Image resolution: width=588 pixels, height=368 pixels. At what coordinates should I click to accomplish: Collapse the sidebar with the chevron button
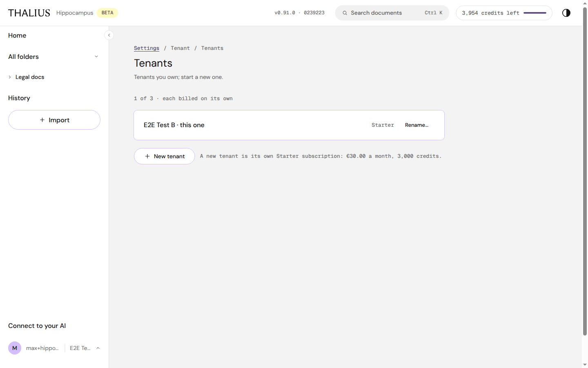(109, 35)
